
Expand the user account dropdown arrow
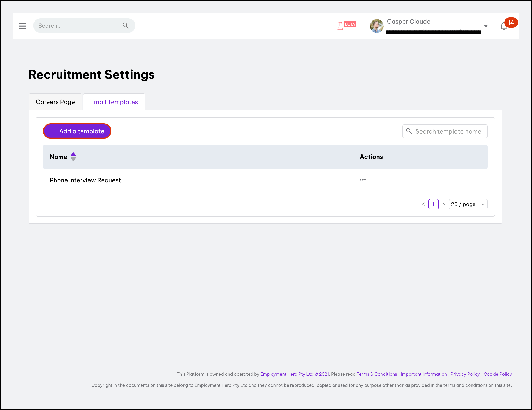(486, 26)
